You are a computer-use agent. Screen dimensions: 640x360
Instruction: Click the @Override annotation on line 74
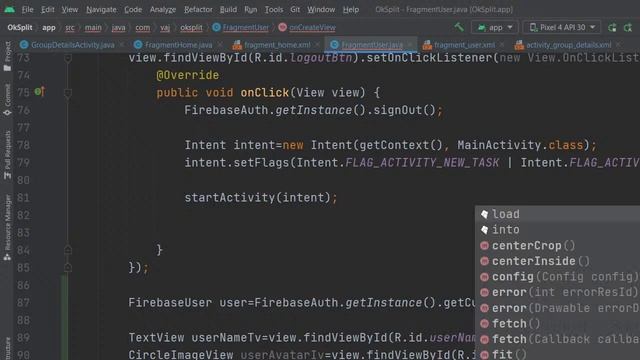pyautogui.click(x=187, y=75)
